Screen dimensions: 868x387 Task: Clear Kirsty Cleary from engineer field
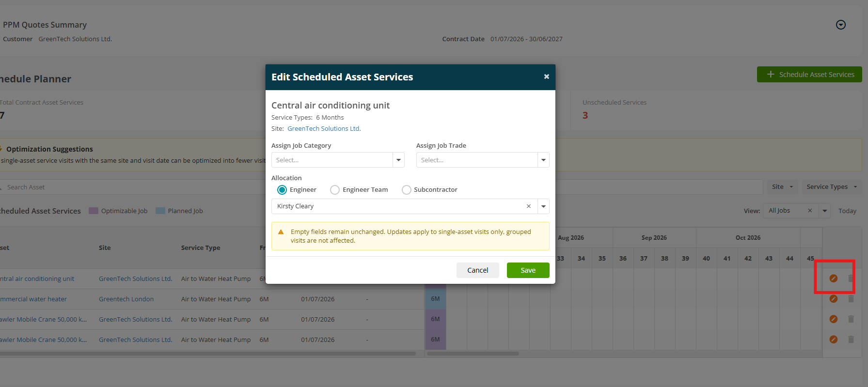point(529,206)
